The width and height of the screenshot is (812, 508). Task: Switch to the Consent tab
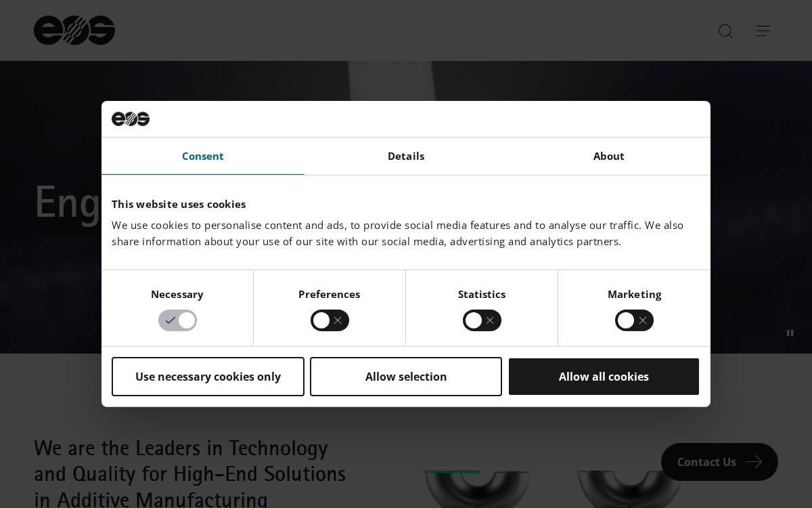coord(203,156)
